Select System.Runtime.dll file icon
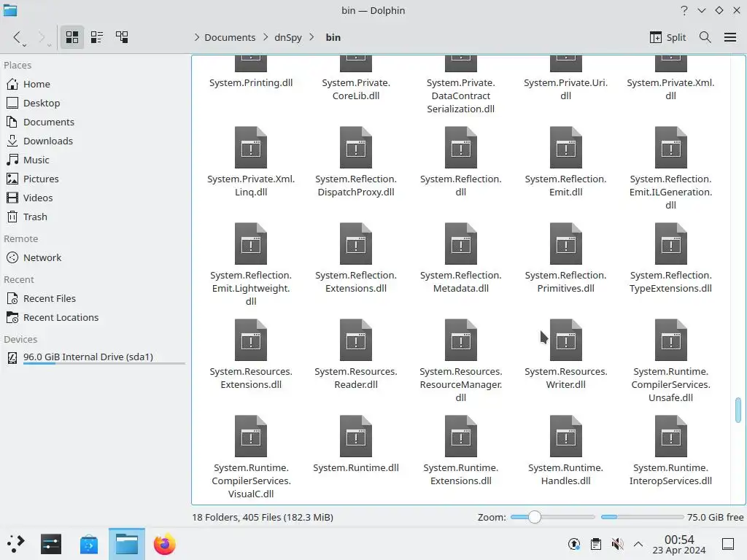Screen dimensions: 747x560 (356, 436)
